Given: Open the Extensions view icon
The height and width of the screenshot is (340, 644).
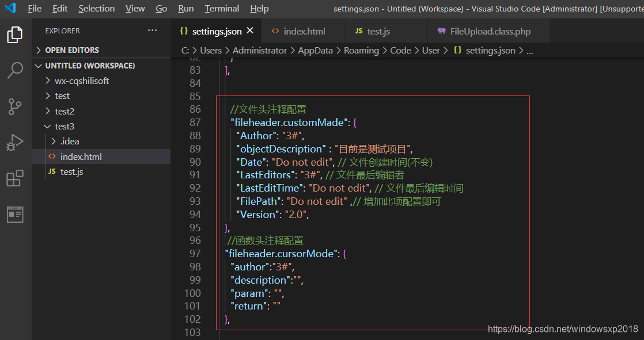Looking at the screenshot, I should 15,178.
